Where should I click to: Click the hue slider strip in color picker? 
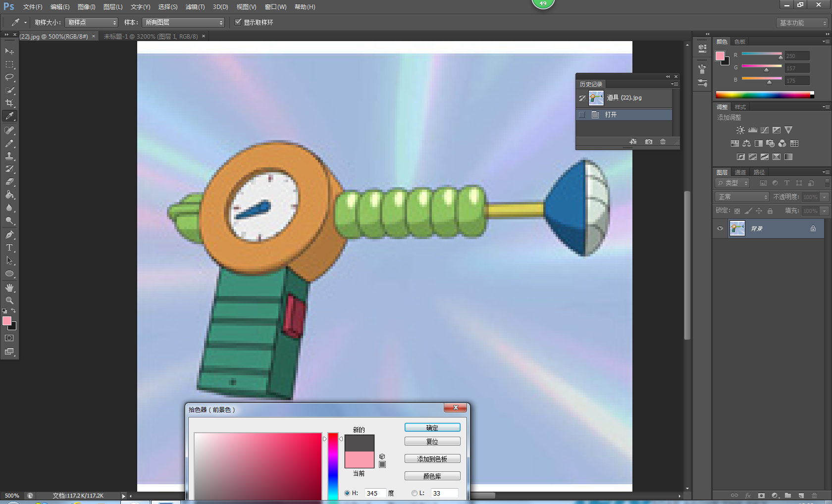click(x=333, y=466)
